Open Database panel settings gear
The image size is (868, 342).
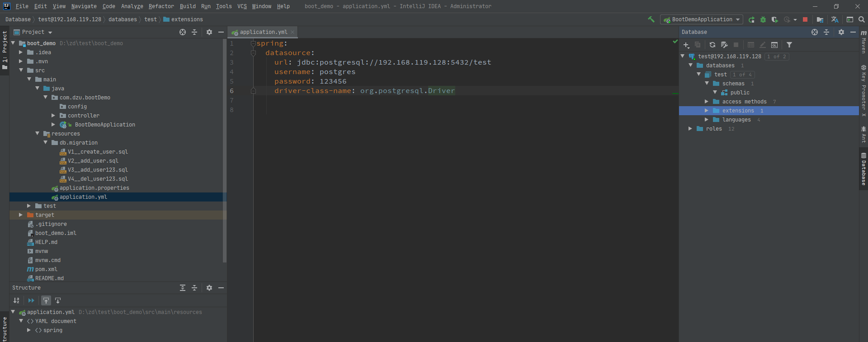click(841, 32)
